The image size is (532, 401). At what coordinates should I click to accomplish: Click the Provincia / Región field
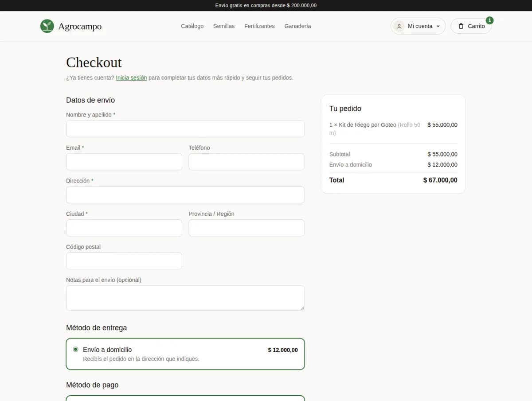[x=246, y=228]
